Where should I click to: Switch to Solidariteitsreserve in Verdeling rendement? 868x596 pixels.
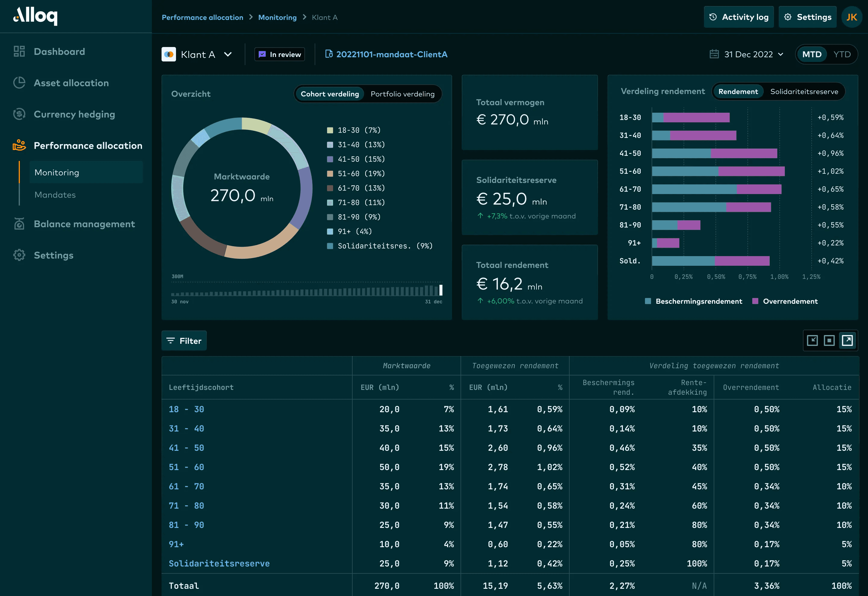point(804,91)
